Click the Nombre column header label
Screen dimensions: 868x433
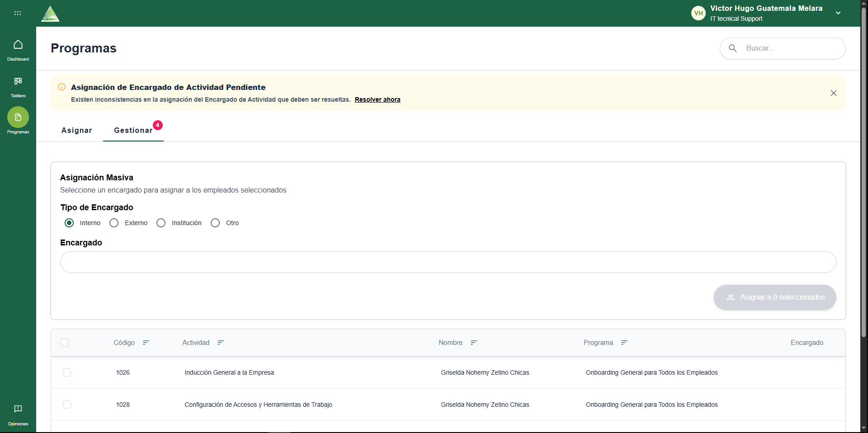[451, 343]
